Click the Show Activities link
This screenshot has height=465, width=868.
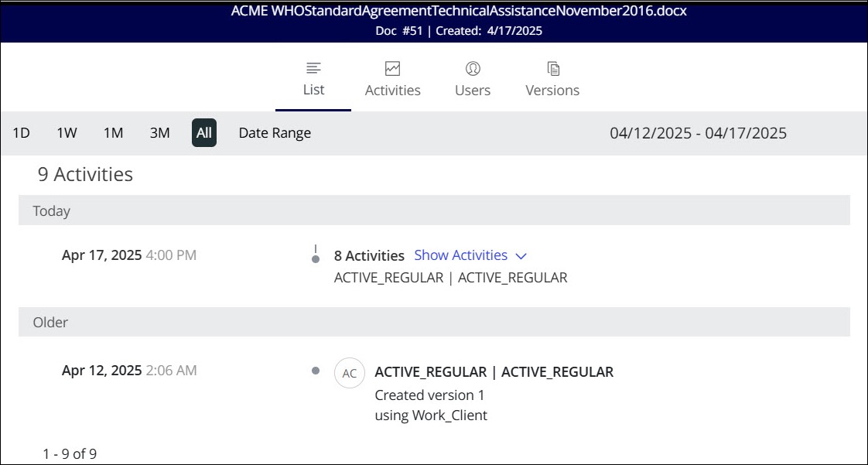point(461,255)
